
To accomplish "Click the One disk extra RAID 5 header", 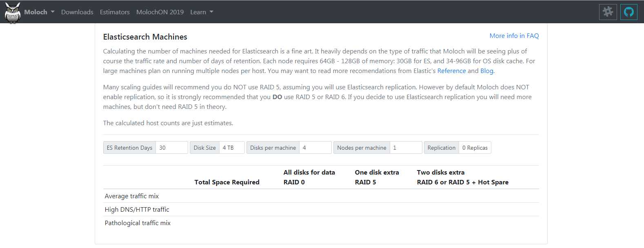I will [x=377, y=177].
